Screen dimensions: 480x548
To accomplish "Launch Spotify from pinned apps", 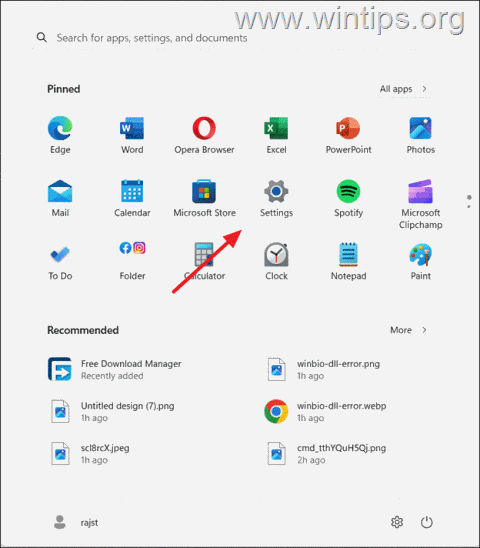I will 349,198.
